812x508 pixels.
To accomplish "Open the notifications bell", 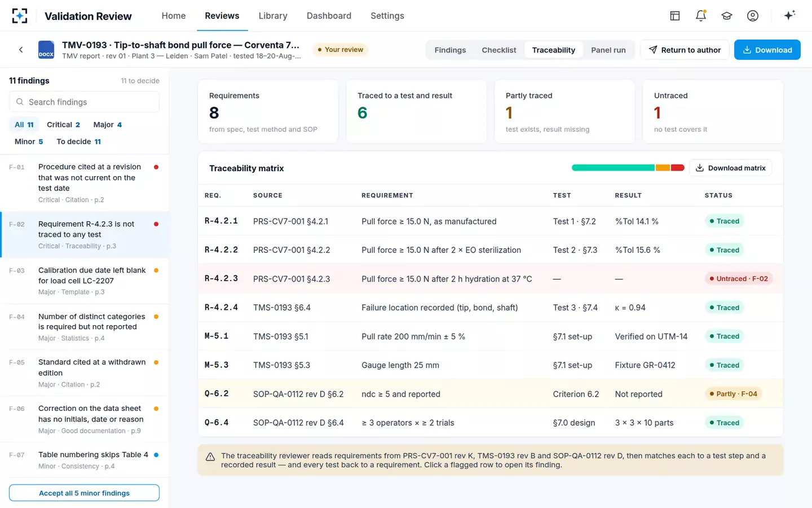I will click(701, 16).
